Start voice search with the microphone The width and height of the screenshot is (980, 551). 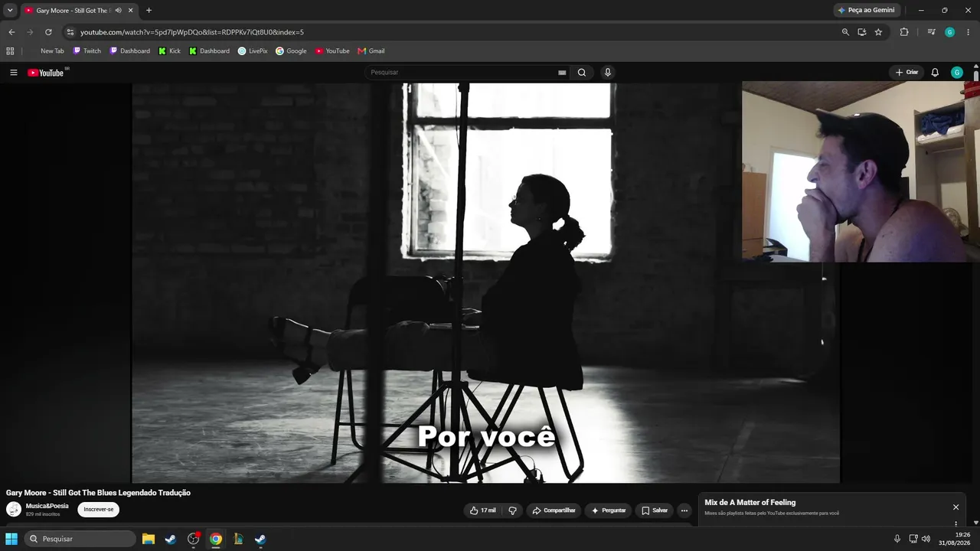point(608,73)
